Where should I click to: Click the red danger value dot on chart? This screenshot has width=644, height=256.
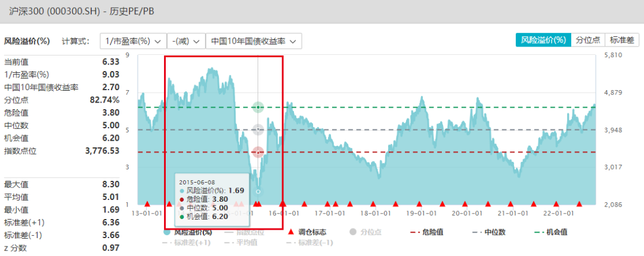pos(258,152)
